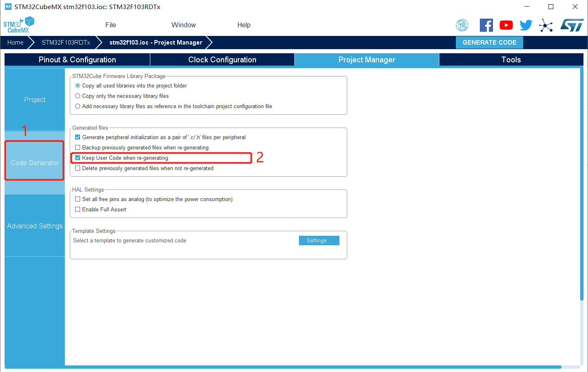588x372 pixels.
Task: Open the ST 10th anniversary badge icon
Action: [x=462, y=25]
